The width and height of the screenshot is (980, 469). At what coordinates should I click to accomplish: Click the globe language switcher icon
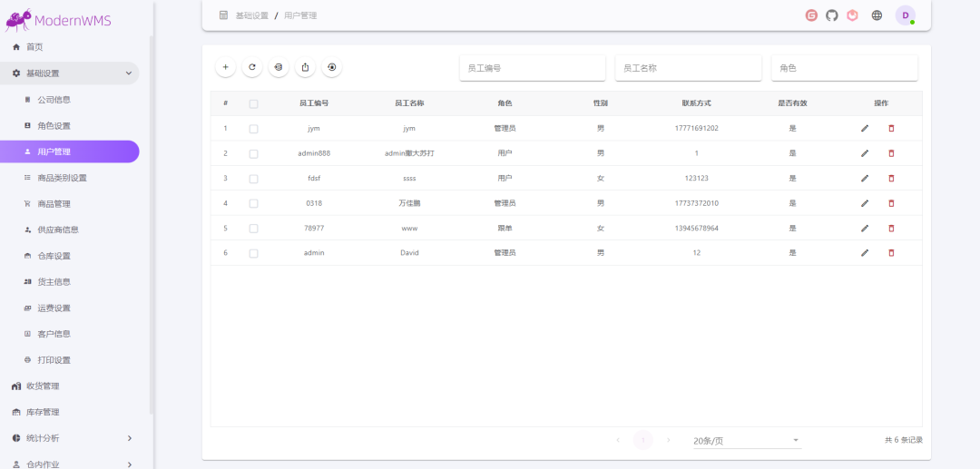pyautogui.click(x=877, y=15)
